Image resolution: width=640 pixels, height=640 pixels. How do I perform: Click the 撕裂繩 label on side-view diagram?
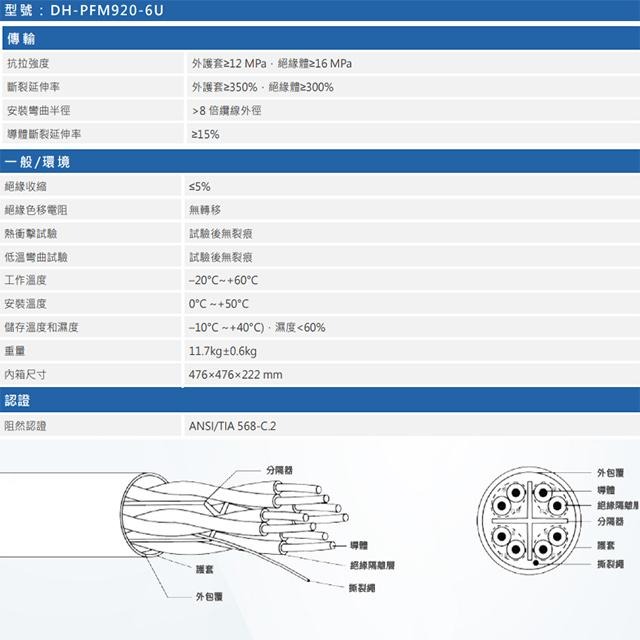point(362,588)
